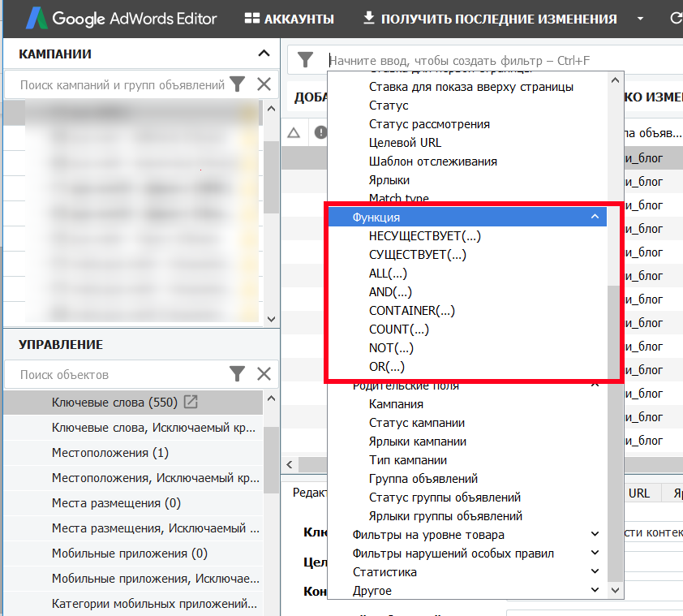Open the Аккаунты accounts grid
Viewport: 683px width, 616px height.
click(x=290, y=19)
